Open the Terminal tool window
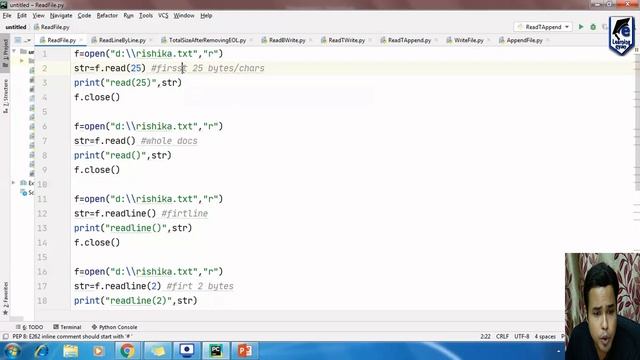 67,327
